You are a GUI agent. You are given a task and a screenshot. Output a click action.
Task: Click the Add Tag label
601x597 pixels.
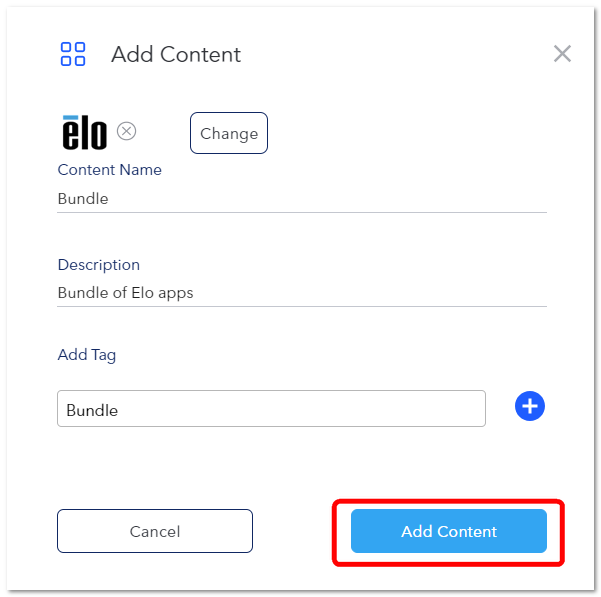(87, 355)
